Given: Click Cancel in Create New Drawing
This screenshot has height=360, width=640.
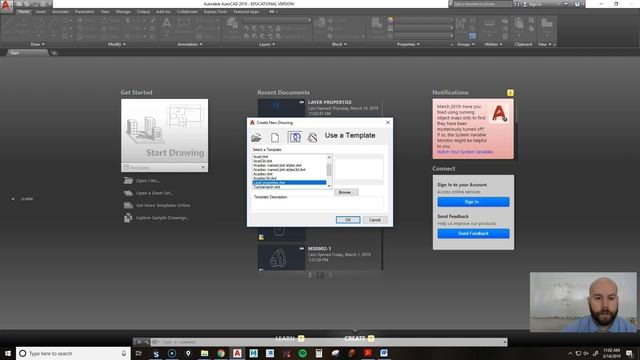Looking at the screenshot, I should tap(375, 220).
